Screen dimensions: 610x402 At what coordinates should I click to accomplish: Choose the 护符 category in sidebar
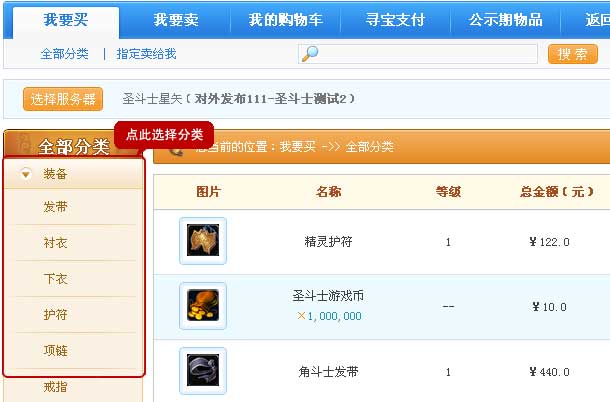pos(56,314)
